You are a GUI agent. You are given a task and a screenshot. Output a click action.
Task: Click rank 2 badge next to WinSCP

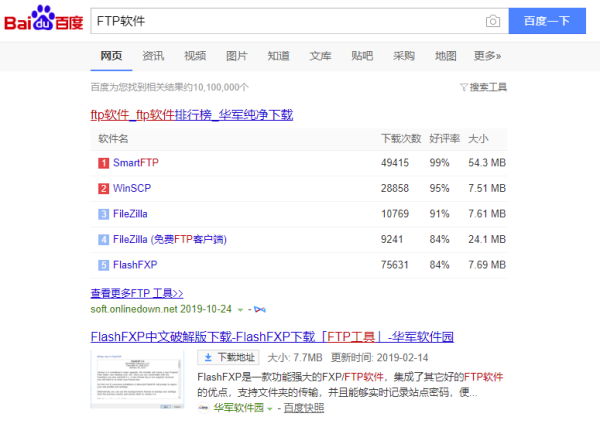pos(103,189)
